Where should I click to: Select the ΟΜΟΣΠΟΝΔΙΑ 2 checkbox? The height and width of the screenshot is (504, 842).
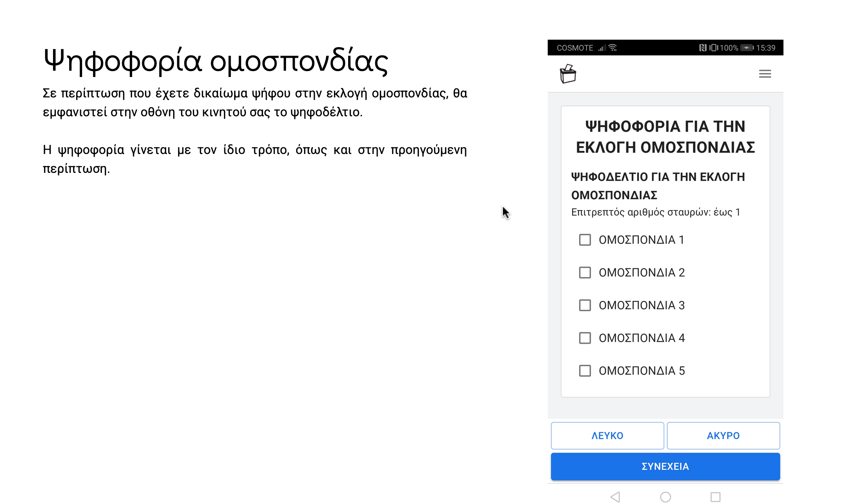[585, 273]
